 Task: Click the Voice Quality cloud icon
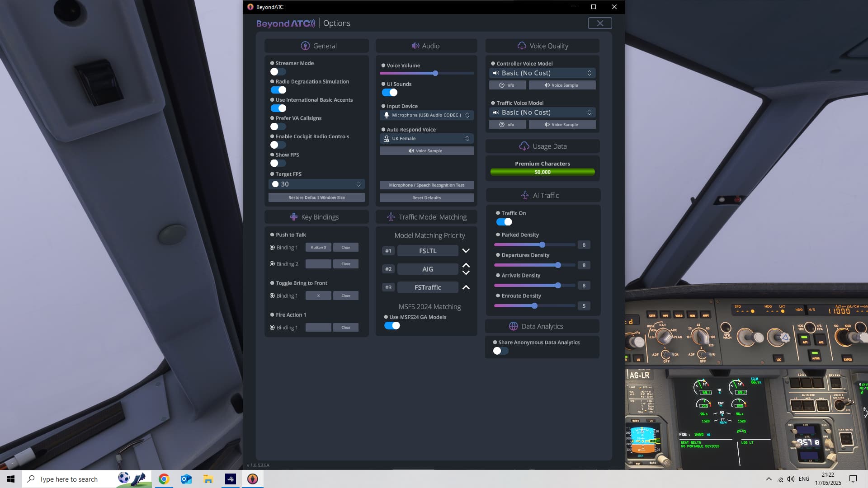point(522,46)
